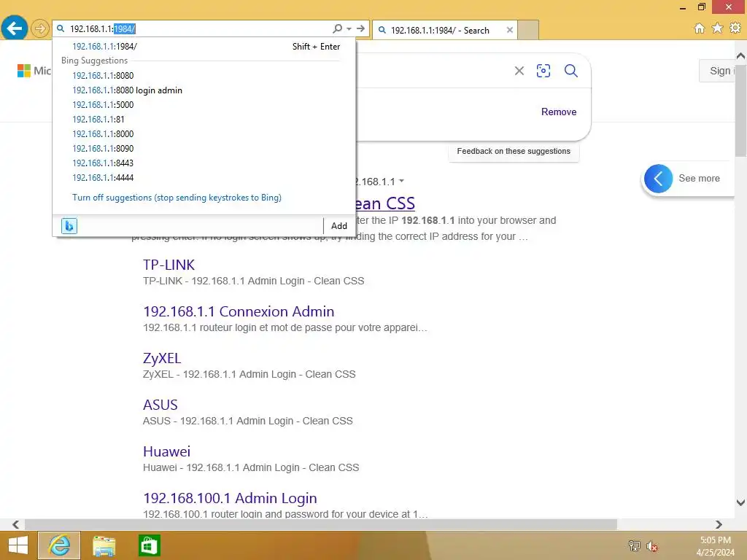Click the See more chevron button
This screenshot has width=747, height=560.
659,179
